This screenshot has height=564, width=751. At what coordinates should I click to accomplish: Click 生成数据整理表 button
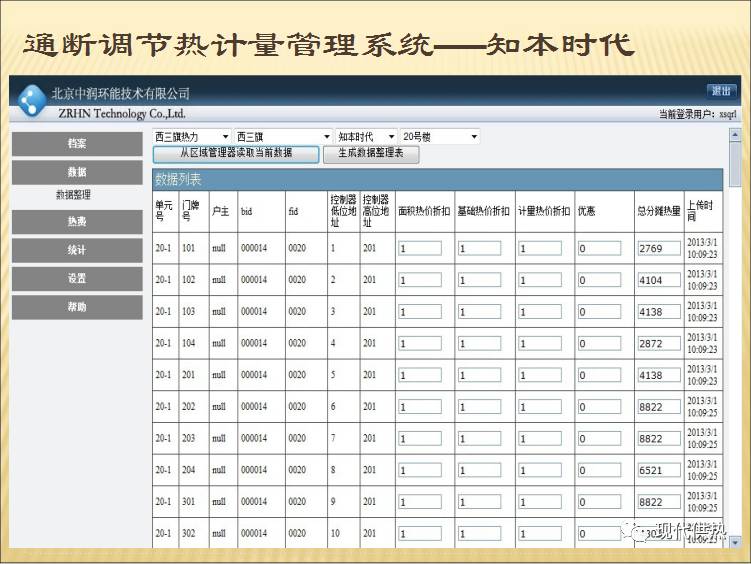[371, 154]
